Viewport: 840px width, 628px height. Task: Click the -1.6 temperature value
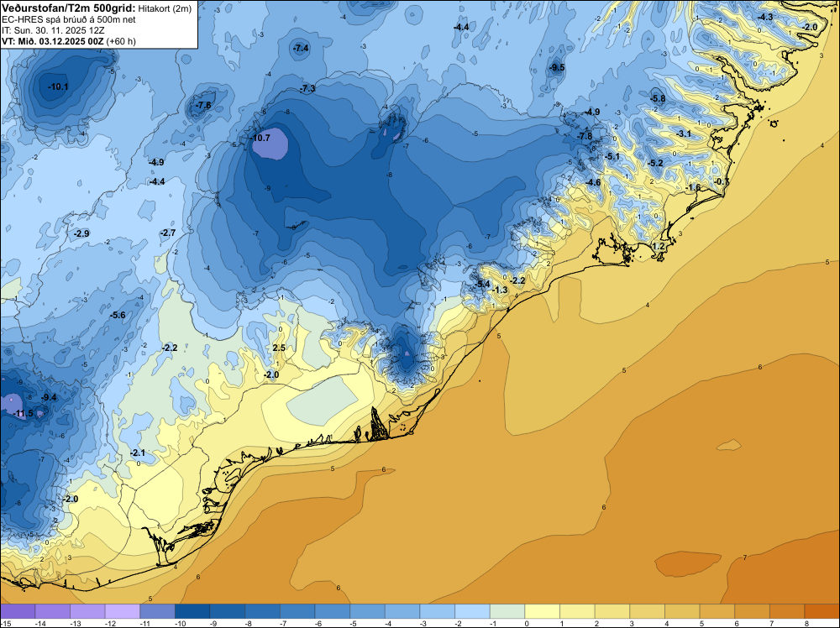pos(693,187)
